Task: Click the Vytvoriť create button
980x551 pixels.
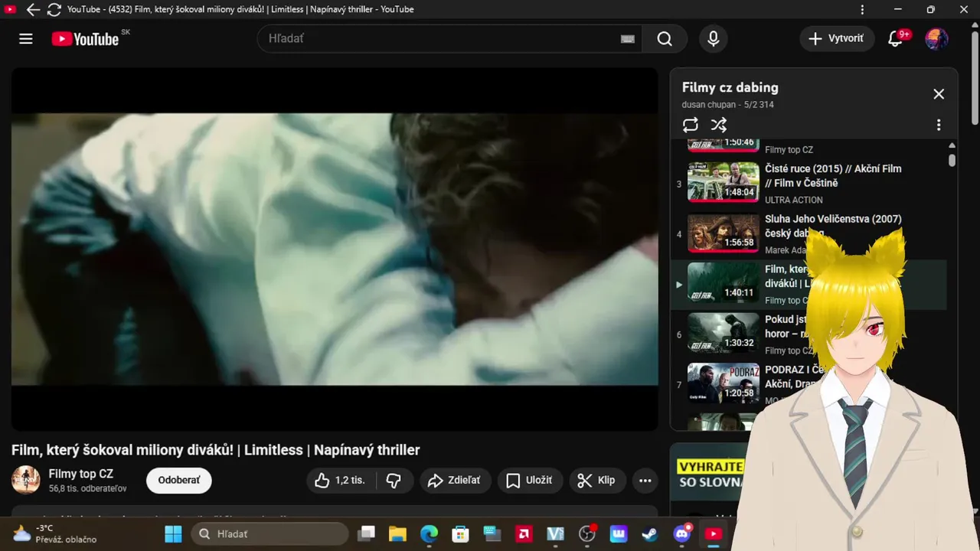Action: [x=837, y=39]
